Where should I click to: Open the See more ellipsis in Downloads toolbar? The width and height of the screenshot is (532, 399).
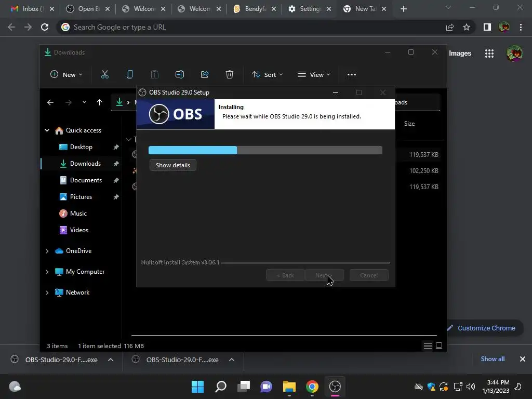[x=352, y=75]
